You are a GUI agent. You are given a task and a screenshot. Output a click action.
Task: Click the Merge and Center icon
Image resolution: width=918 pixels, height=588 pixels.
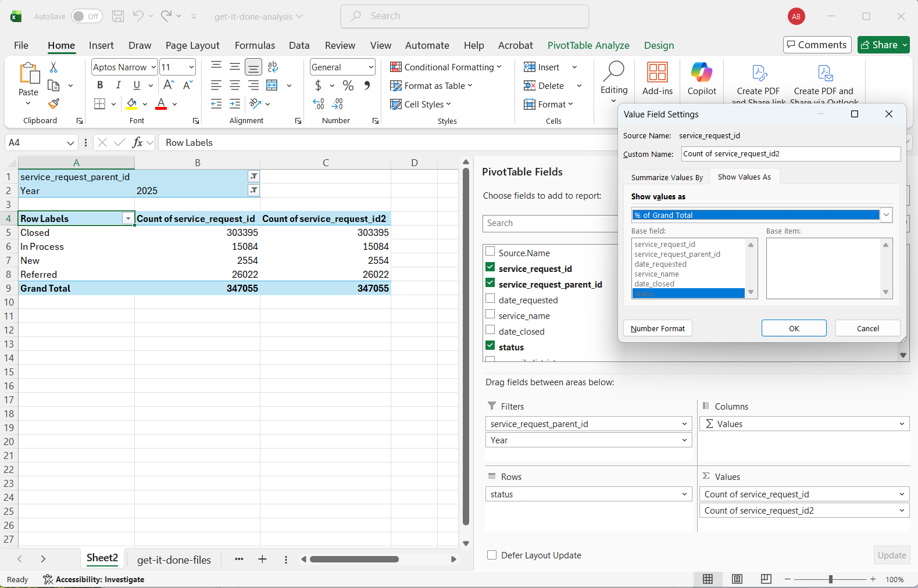point(272,85)
